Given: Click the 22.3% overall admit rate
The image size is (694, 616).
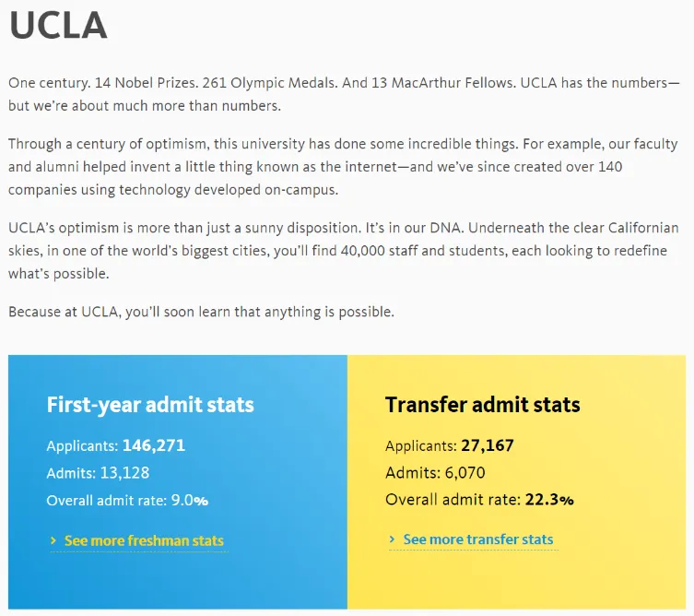Looking at the screenshot, I should pyautogui.click(x=549, y=500).
